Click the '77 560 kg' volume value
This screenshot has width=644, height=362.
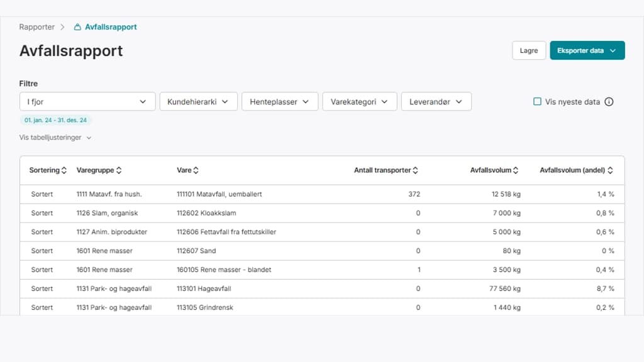click(505, 288)
